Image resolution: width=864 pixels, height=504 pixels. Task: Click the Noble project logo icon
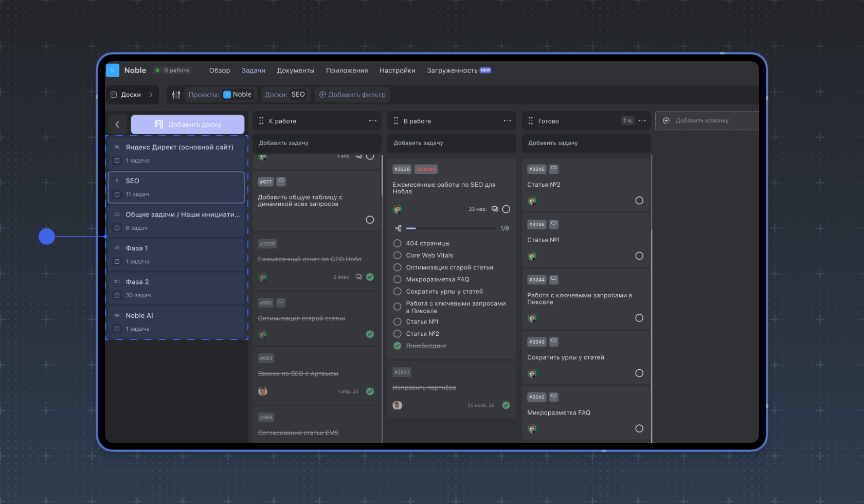113,70
